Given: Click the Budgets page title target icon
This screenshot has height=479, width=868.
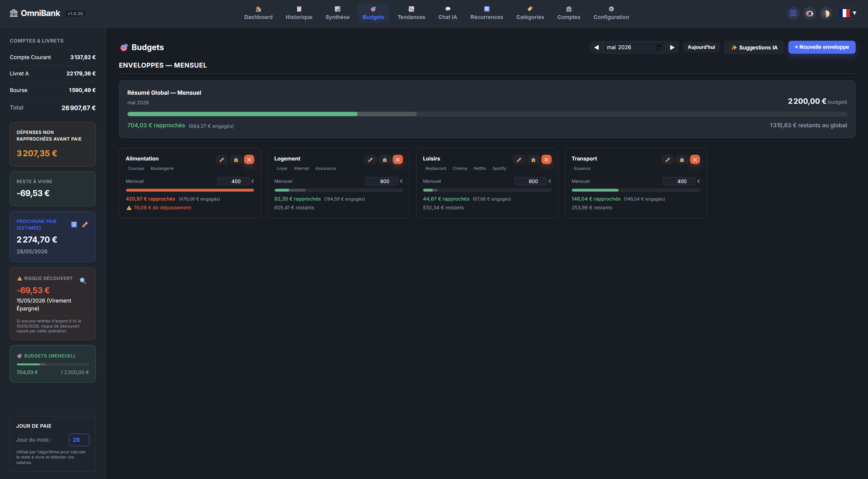Looking at the screenshot, I should pyautogui.click(x=124, y=47).
